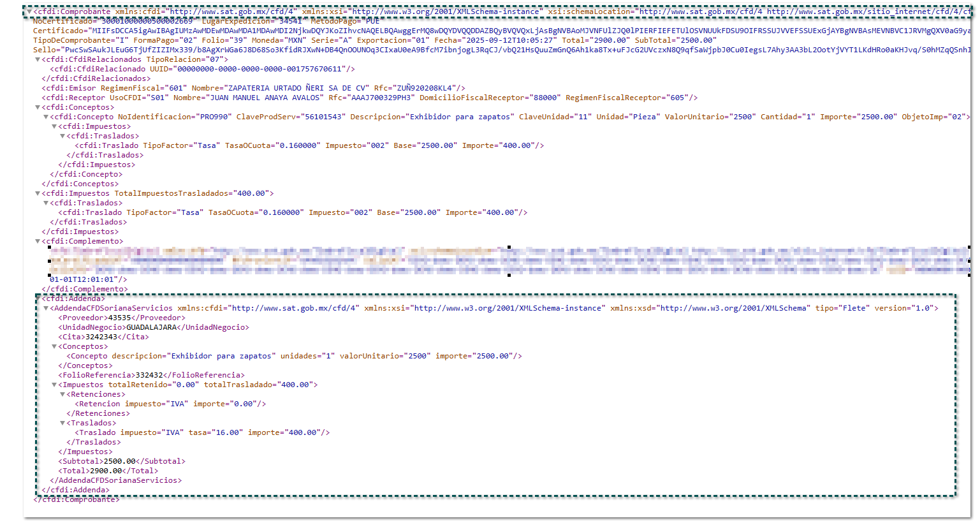
Task: Collapse the cfdi:Complemento node triangle
Action: coord(38,241)
